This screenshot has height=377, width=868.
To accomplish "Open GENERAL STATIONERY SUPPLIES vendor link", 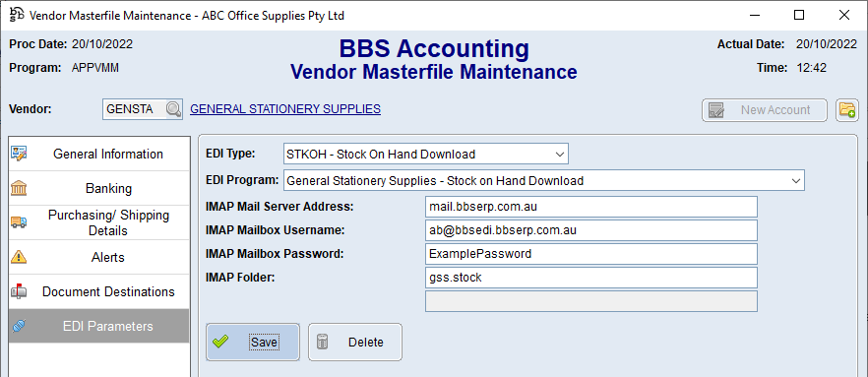I will tap(285, 109).
